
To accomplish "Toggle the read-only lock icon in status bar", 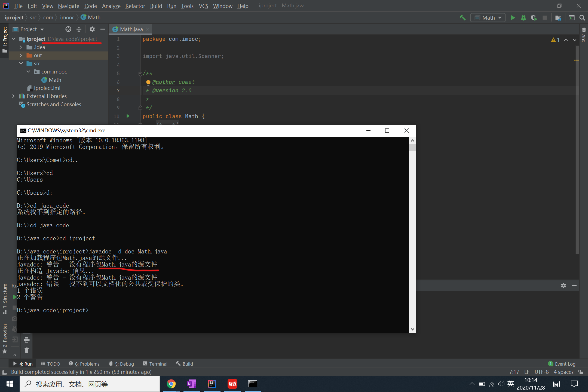I will tap(581, 372).
